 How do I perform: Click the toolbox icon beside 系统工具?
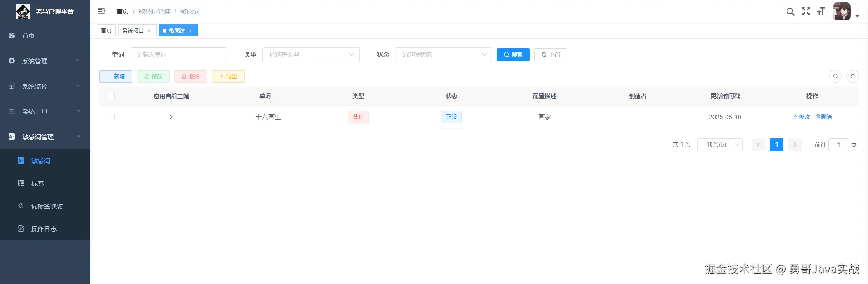point(12,111)
